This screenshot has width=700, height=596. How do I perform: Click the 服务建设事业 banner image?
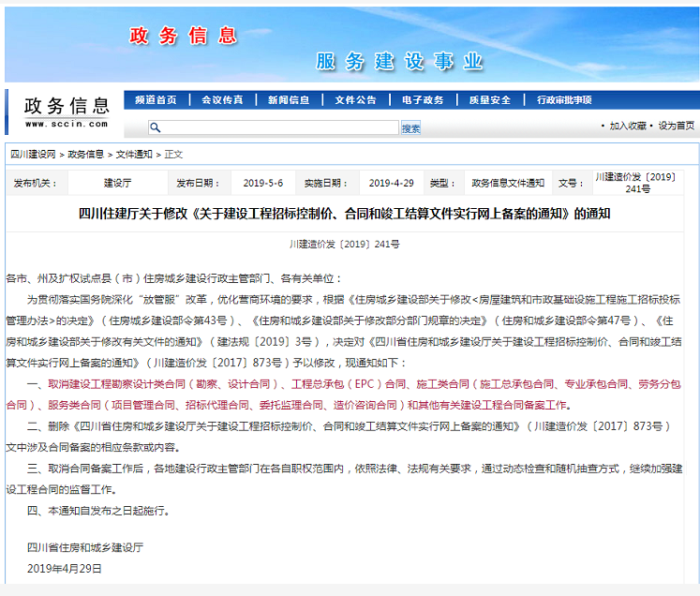[400, 62]
